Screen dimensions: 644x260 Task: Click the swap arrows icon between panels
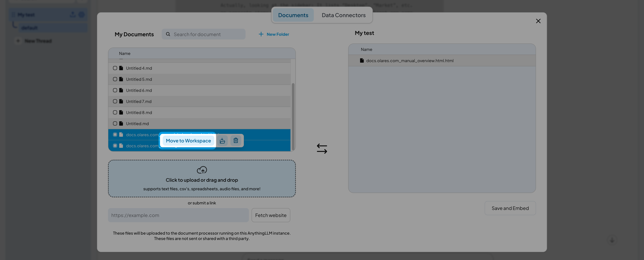pos(322,148)
